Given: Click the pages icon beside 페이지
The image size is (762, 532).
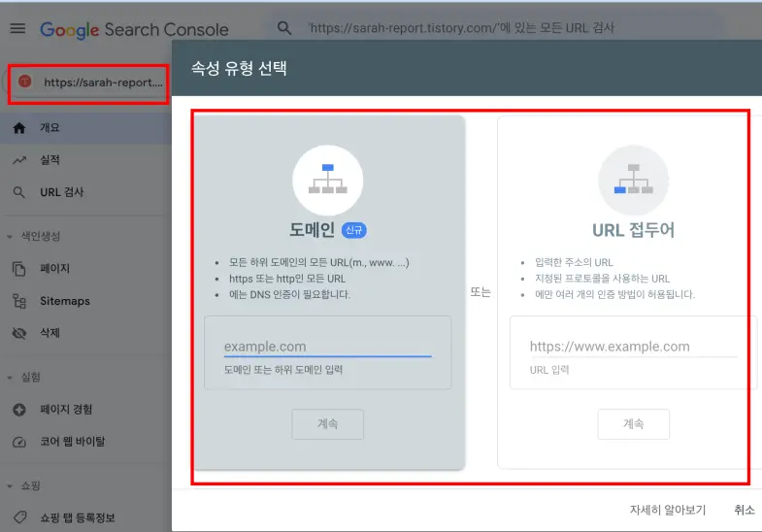Looking at the screenshot, I should pos(19,269).
